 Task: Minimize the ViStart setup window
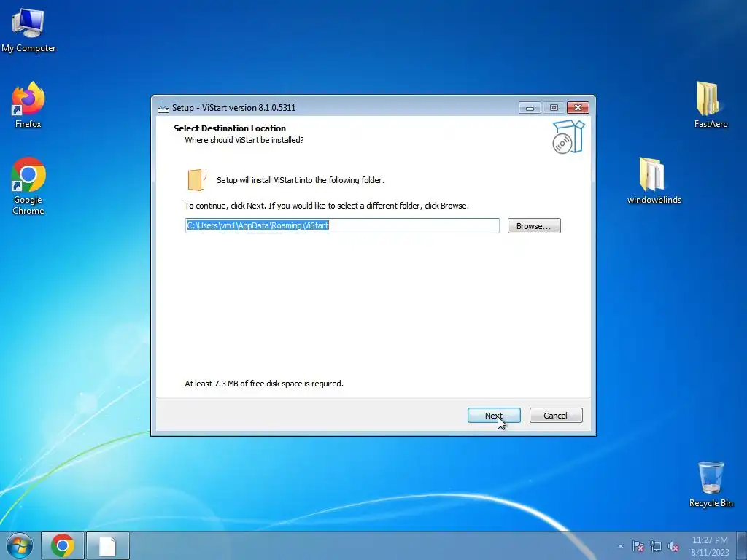coord(530,108)
